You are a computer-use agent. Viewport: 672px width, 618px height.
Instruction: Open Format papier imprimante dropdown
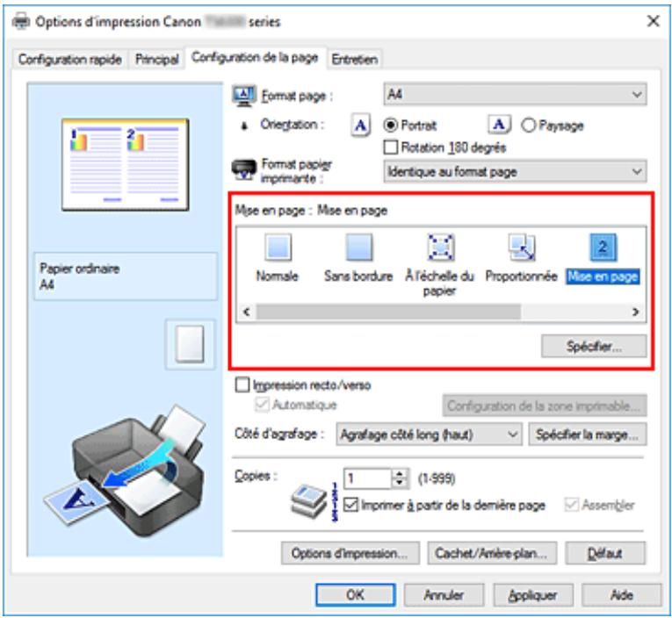(x=515, y=172)
